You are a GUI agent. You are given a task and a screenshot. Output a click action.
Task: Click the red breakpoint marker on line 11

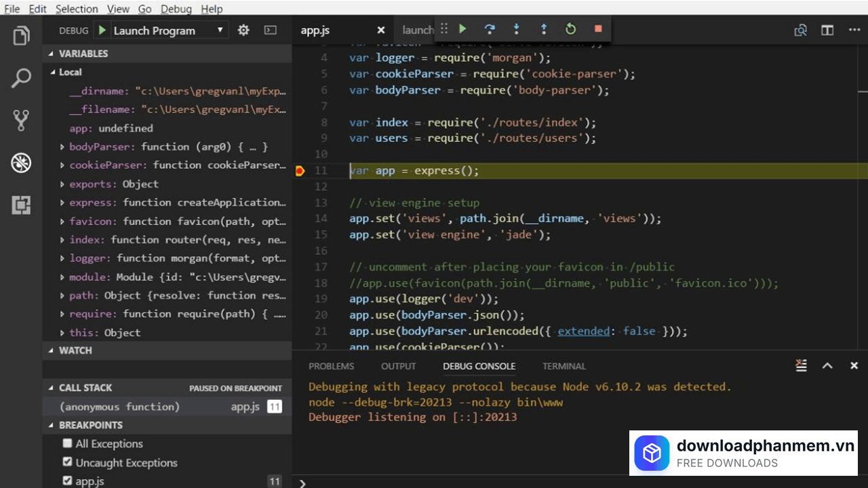click(300, 170)
